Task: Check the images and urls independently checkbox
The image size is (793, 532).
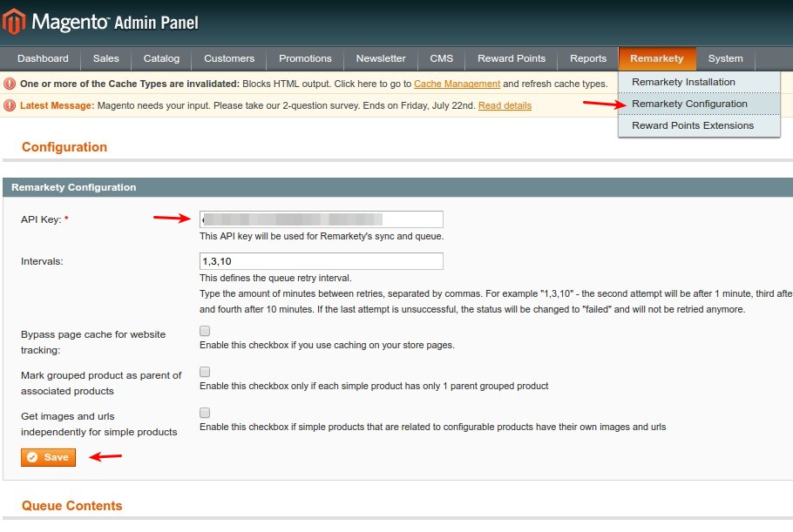Action: tap(205, 413)
